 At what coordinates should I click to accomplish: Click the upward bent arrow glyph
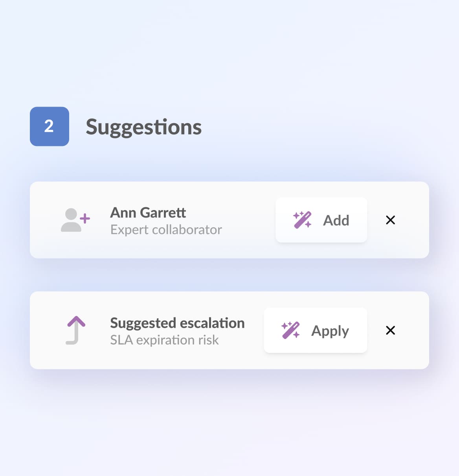[75, 330]
